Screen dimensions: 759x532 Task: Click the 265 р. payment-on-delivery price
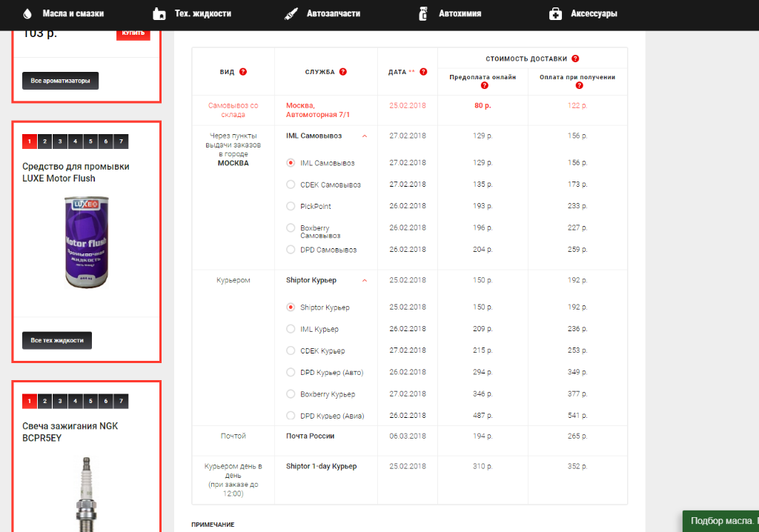577,436
